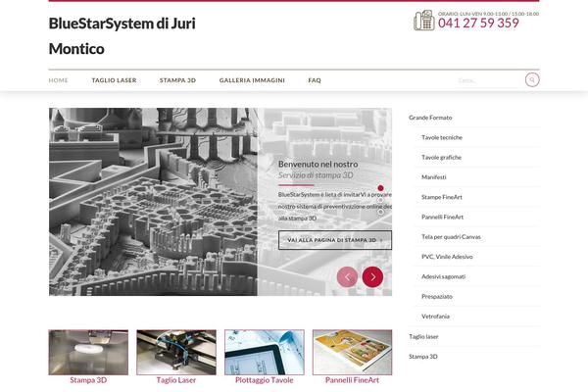588x392 pixels.
Task: Open Adesivi sagomati in sidebar
Action: (x=443, y=276)
